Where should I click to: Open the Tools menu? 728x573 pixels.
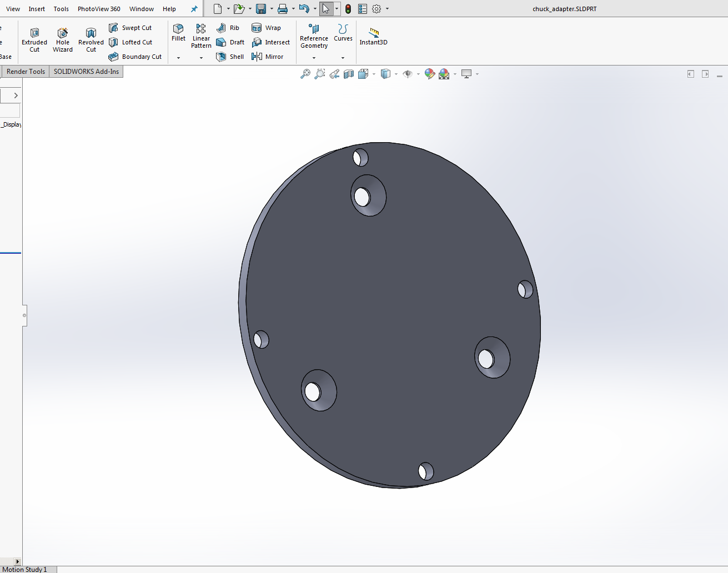tap(61, 9)
